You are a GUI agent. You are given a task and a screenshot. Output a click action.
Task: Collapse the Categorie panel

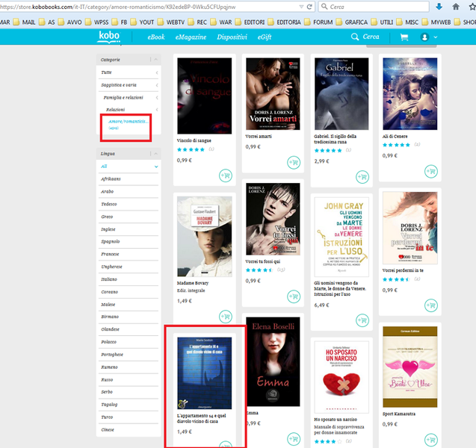coord(155,60)
